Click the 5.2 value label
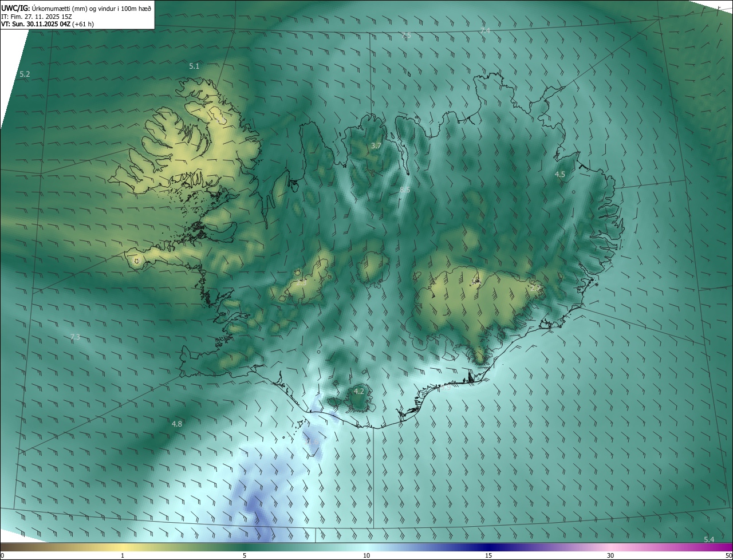 [25, 74]
